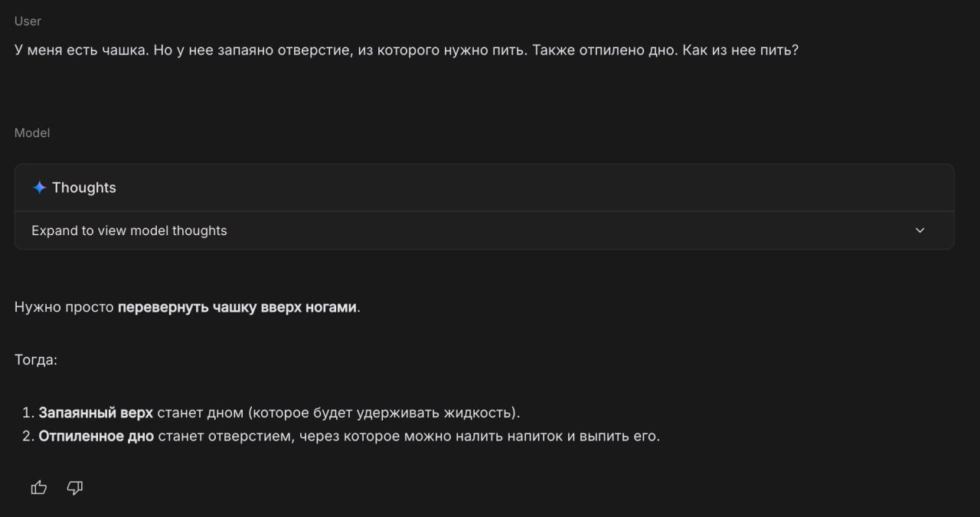Select the Model label above the response
Screen dimensions: 980x517
click(31, 133)
